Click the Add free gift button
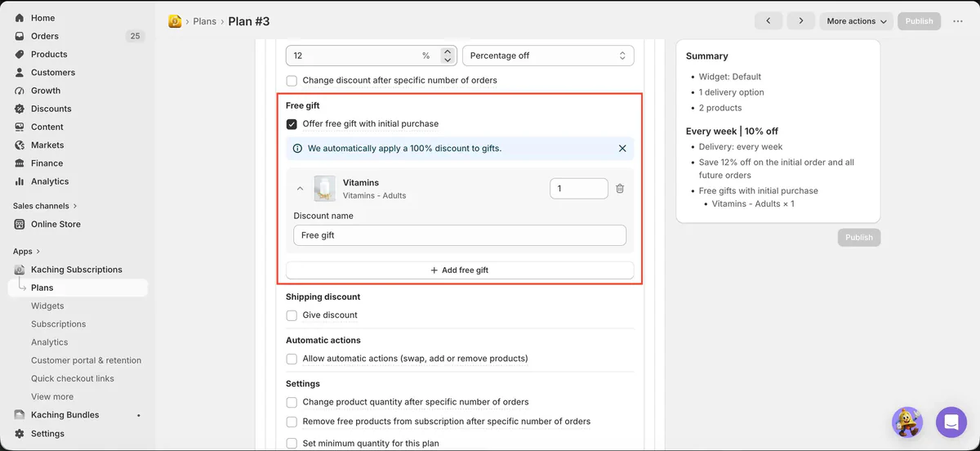 pyautogui.click(x=460, y=270)
